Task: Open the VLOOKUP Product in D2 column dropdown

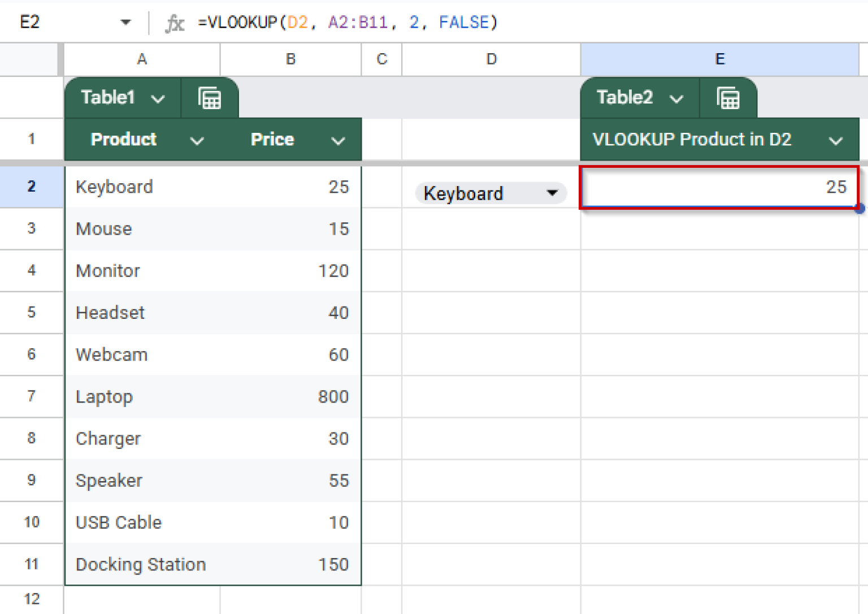Action: tap(836, 140)
